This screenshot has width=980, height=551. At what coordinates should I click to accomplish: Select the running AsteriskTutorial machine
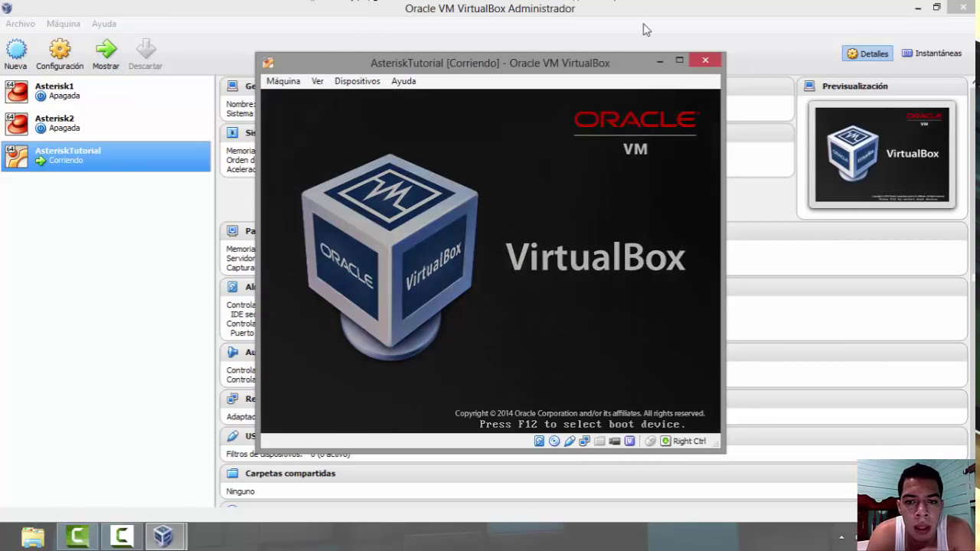(x=106, y=155)
